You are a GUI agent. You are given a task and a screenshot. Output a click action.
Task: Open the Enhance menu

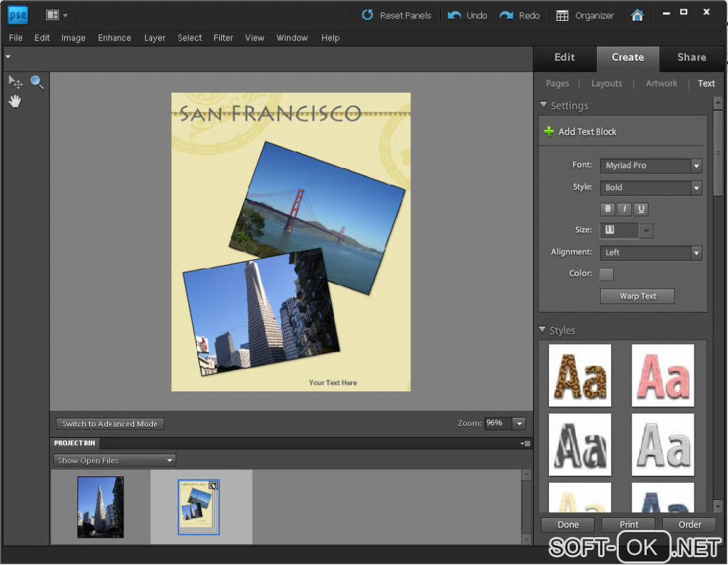(x=114, y=38)
